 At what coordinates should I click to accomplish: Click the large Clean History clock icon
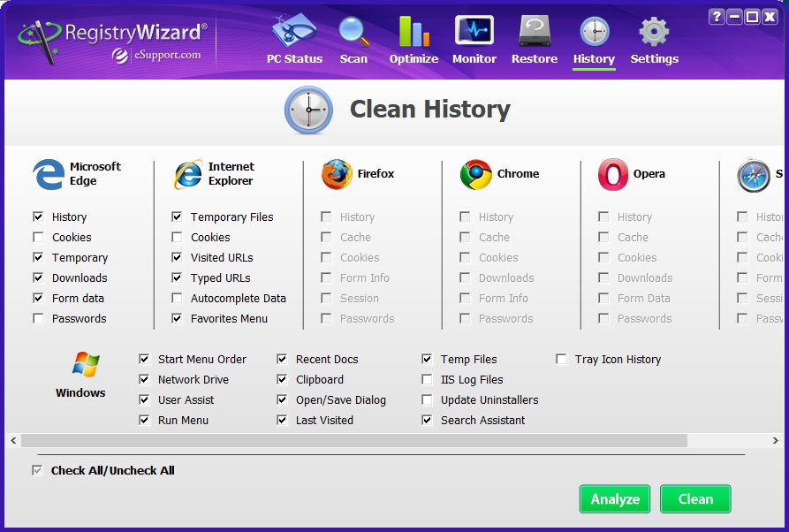[308, 110]
